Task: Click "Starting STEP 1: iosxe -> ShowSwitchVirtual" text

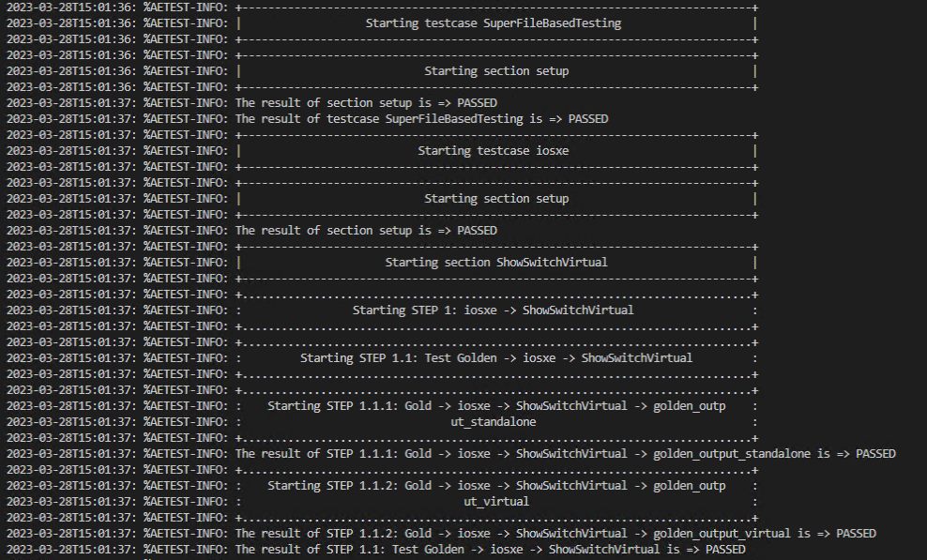Action: 494,310
